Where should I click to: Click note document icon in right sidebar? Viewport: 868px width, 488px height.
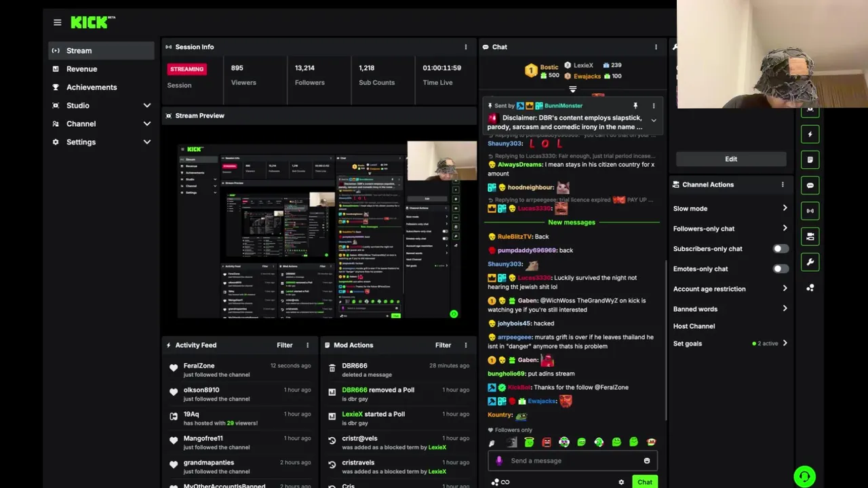click(x=810, y=160)
